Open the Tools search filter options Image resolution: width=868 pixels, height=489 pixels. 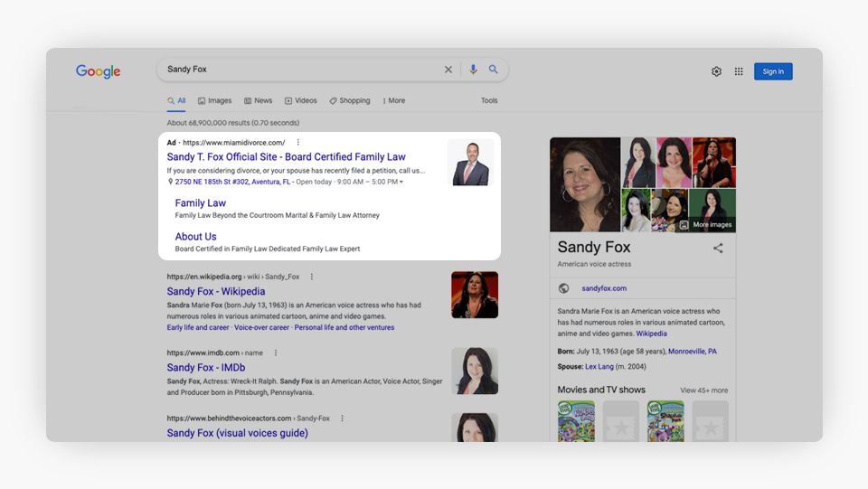pos(489,101)
